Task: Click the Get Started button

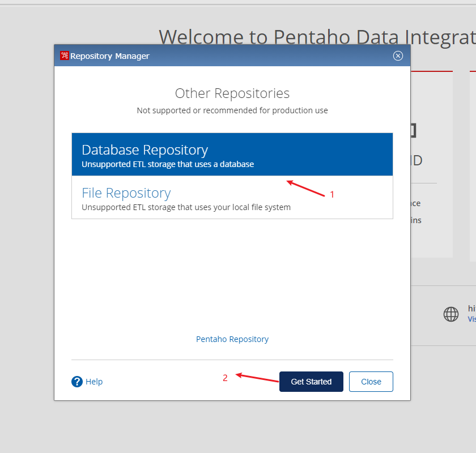Action: pyautogui.click(x=311, y=382)
